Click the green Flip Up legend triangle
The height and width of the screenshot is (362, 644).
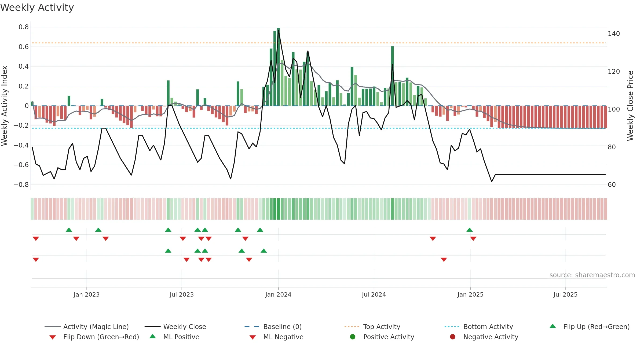(553, 326)
